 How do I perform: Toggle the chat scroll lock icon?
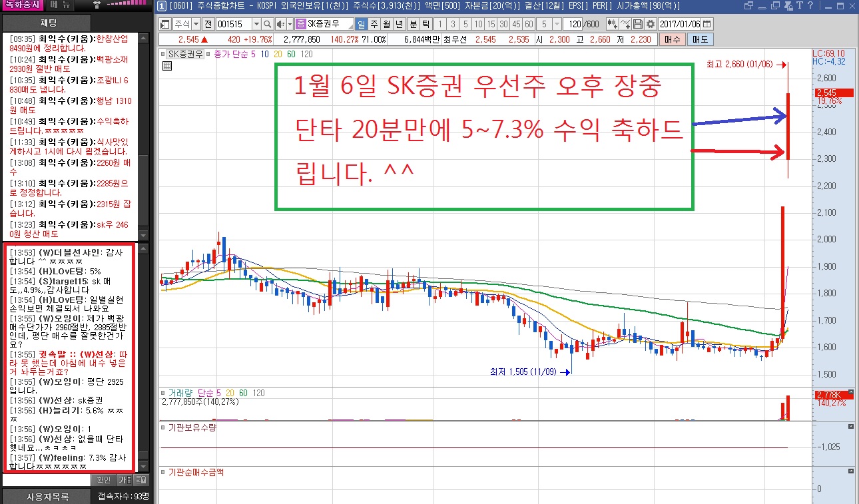point(141,479)
